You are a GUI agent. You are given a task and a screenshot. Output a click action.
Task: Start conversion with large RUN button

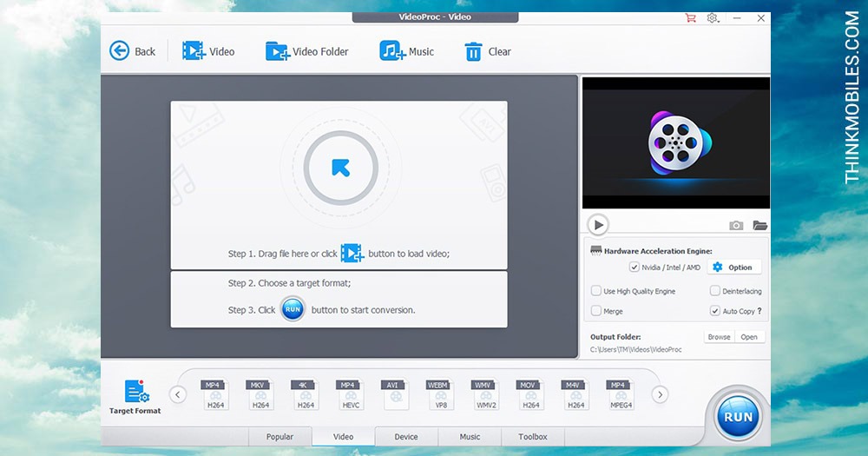pos(738,417)
